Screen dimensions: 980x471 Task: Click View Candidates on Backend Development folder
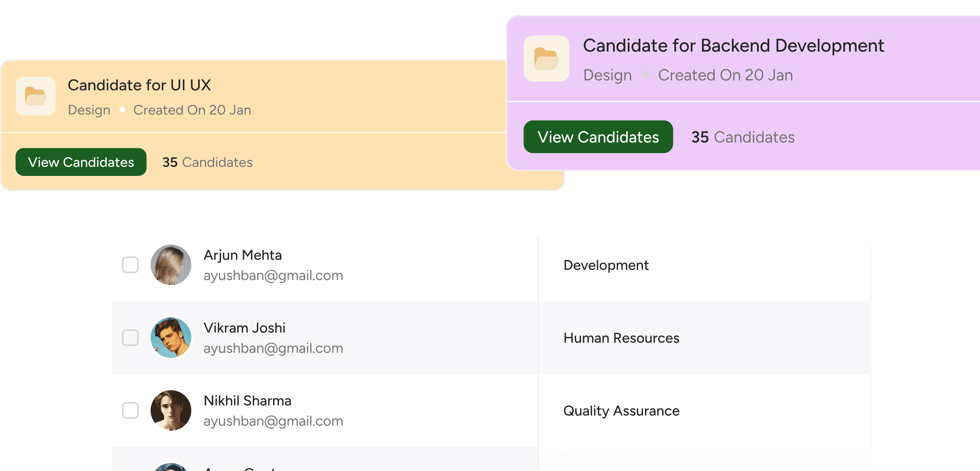pyautogui.click(x=598, y=137)
